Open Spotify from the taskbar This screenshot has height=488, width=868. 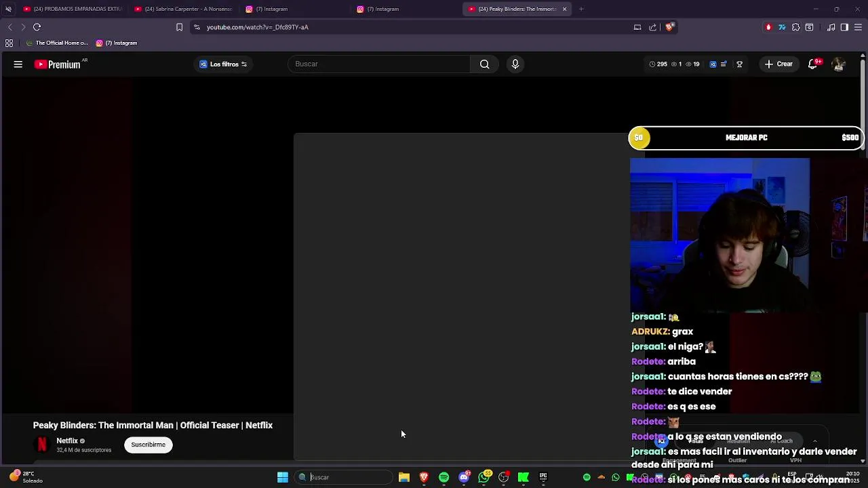tap(443, 477)
